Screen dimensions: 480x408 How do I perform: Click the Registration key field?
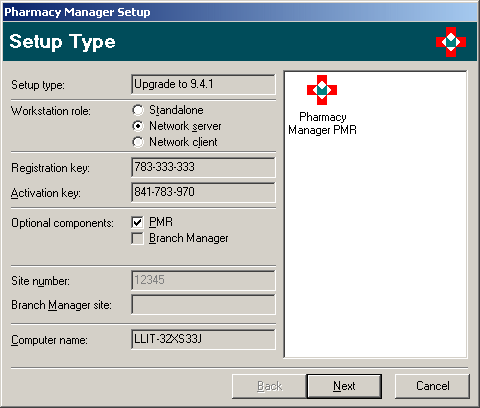click(203, 167)
